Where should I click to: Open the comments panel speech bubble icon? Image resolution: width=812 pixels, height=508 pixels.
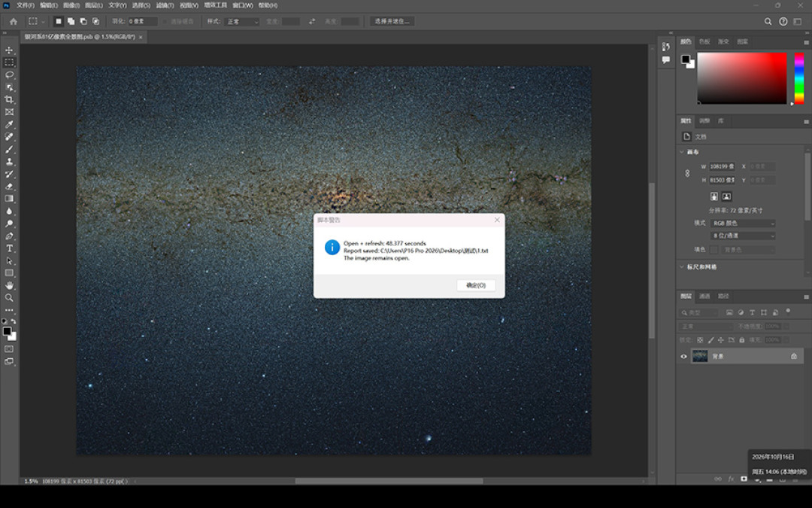click(666, 60)
